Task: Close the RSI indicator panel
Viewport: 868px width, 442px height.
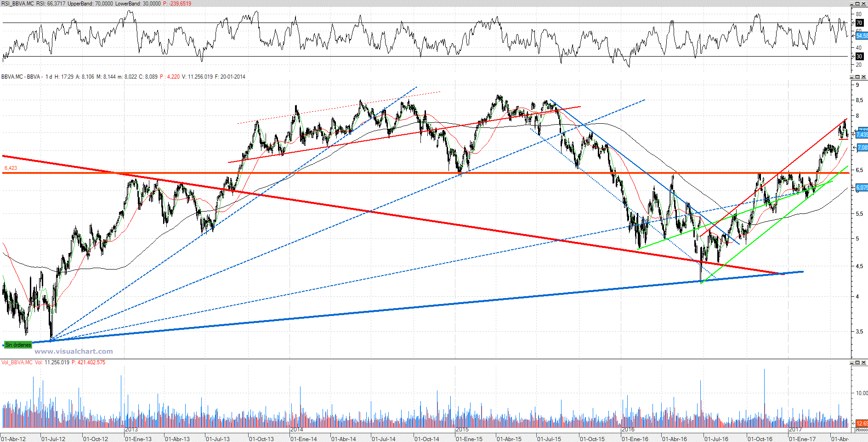Action: click(864, 4)
